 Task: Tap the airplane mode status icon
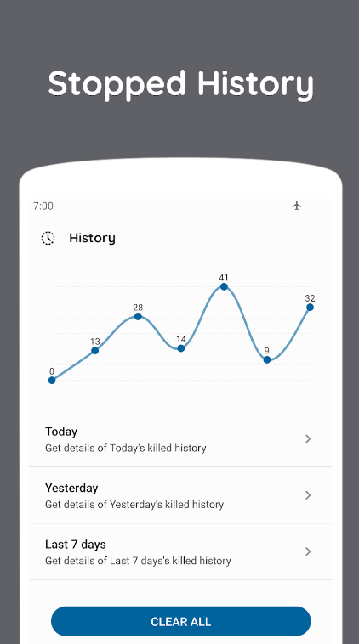coord(297,206)
